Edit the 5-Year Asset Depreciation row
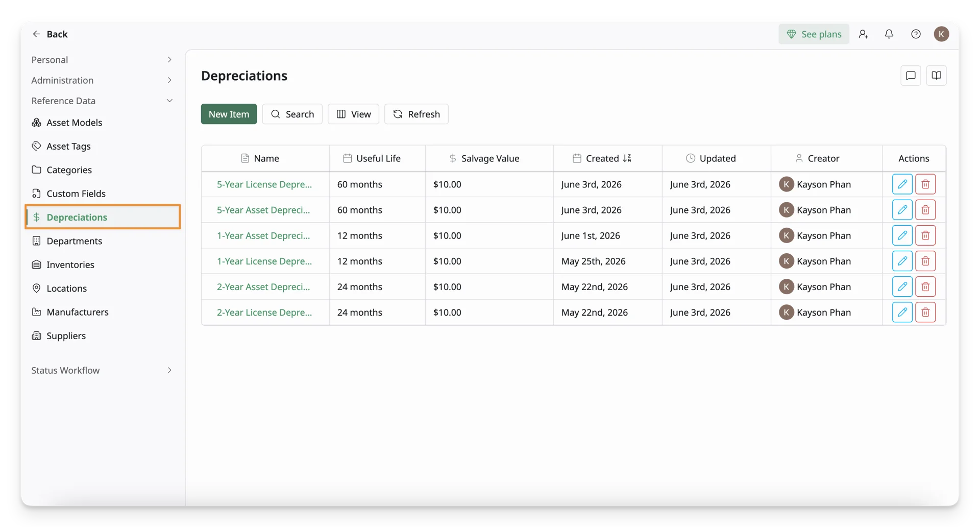Screen dimensions: 980x527 (x=902, y=210)
